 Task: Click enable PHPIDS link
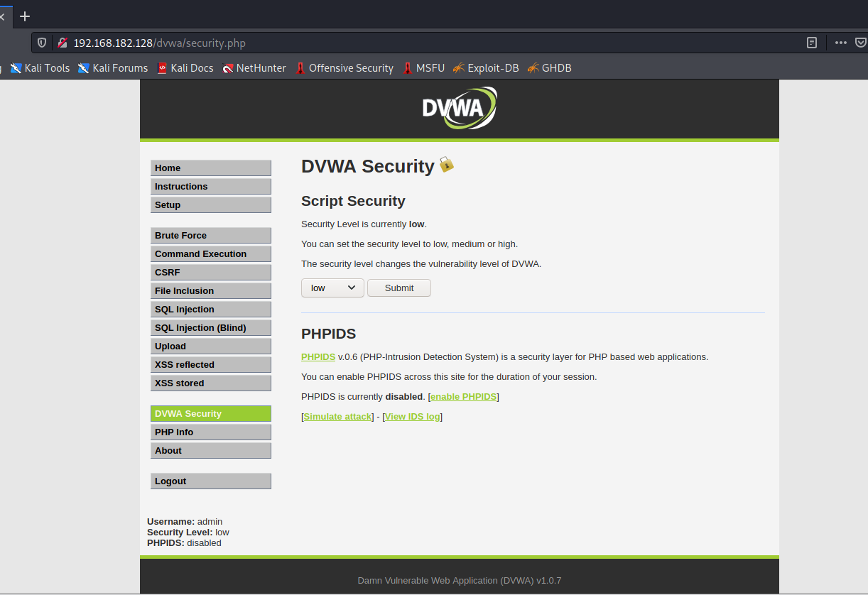coord(464,396)
